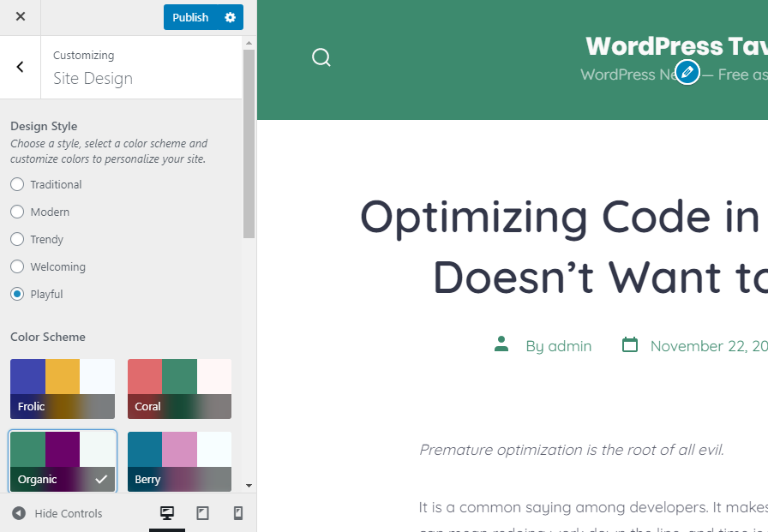This screenshot has width=768, height=532.
Task: Select the Modern design style
Action: (17, 212)
